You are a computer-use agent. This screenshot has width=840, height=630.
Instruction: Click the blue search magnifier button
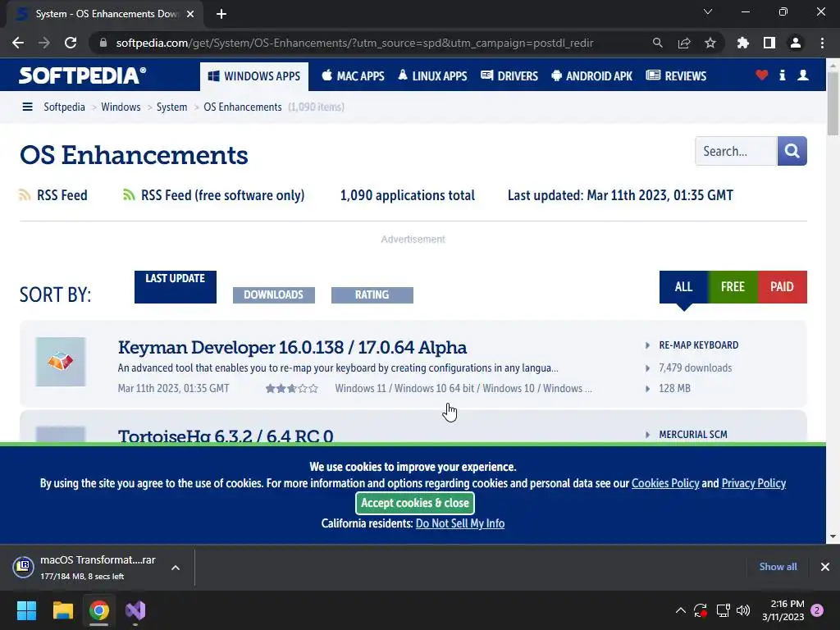[792, 151]
